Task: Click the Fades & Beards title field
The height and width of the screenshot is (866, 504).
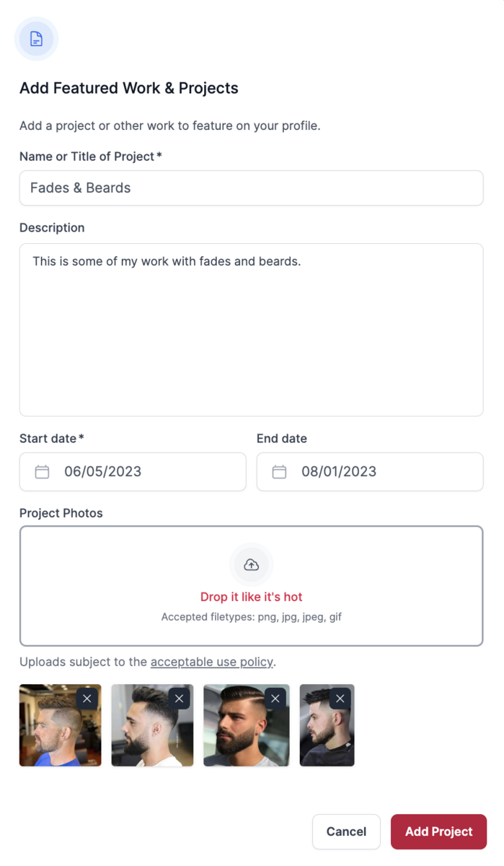Action: (x=251, y=188)
